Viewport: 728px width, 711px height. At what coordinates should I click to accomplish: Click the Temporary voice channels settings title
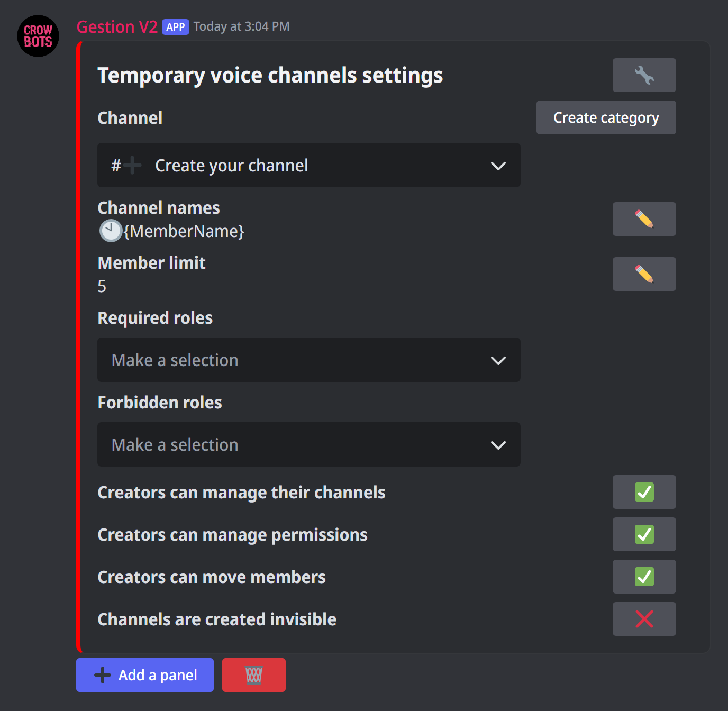(x=270, y=75)
